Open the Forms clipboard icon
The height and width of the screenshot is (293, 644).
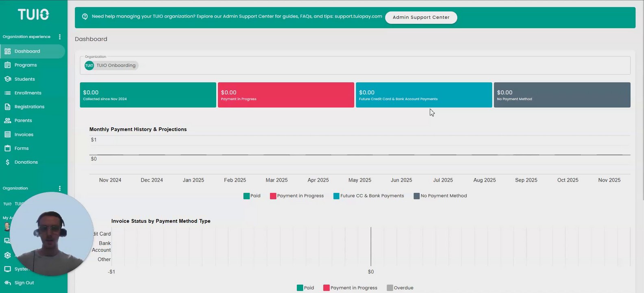(7, 148)
